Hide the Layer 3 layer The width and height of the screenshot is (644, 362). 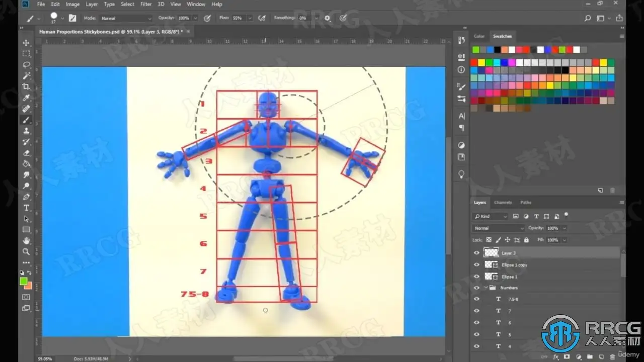[x=476, y=253]
